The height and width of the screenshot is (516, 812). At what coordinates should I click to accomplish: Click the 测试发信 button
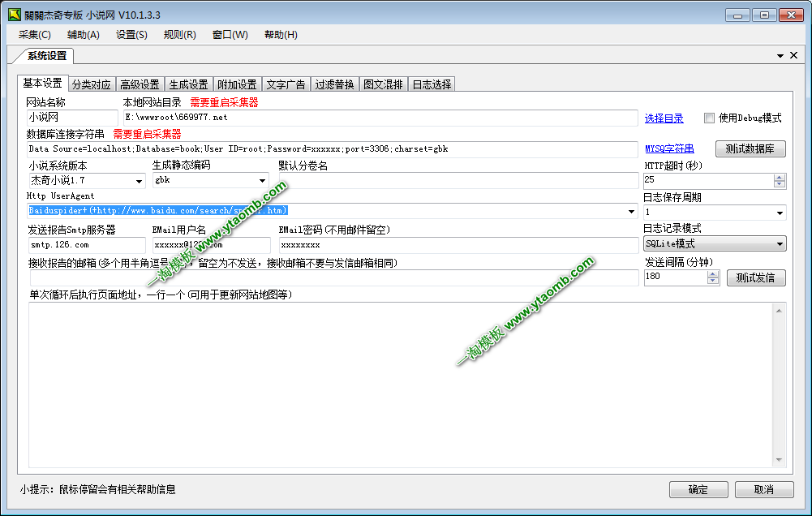756,277
